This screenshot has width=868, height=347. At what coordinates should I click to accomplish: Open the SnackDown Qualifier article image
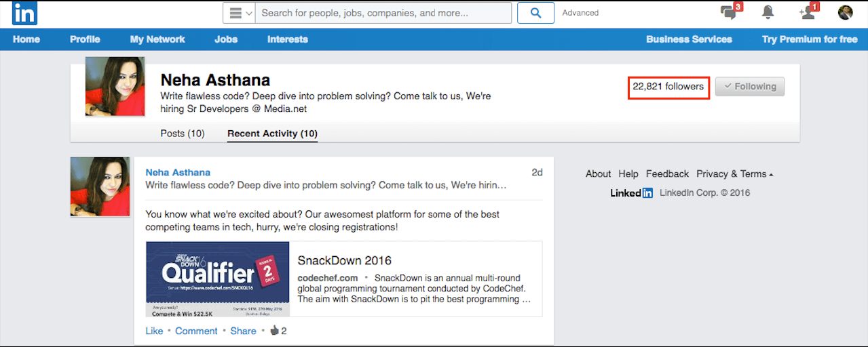click(x=218, y=279)
